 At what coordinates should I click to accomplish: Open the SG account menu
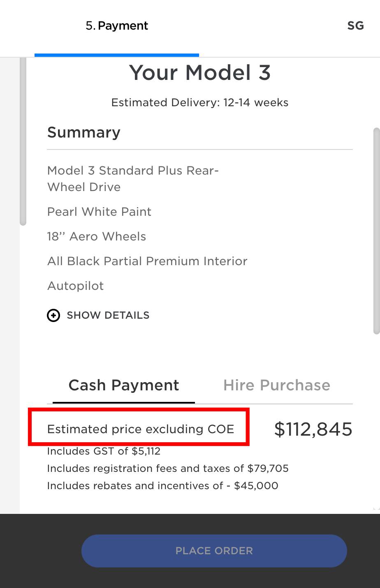[355, 26]
